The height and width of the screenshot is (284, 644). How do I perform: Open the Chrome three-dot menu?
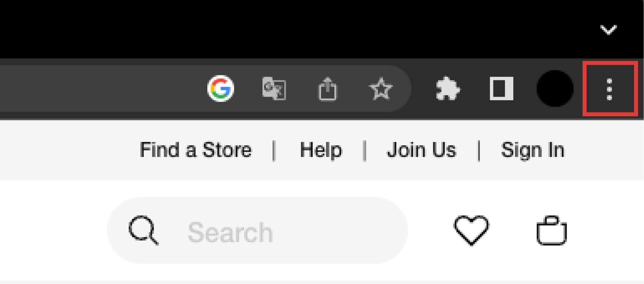click(x=610, y=89)
